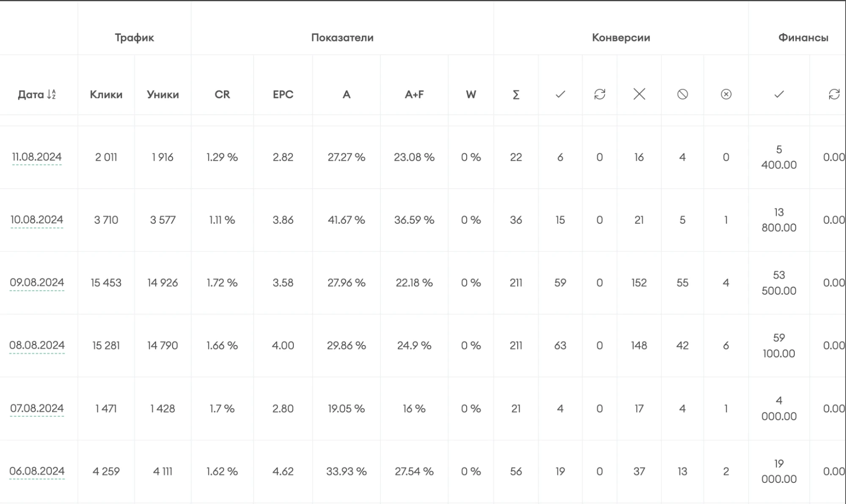Click the crossed-circle trash icon column header
Screen dimensions: 846x504
tap(683, 94)
